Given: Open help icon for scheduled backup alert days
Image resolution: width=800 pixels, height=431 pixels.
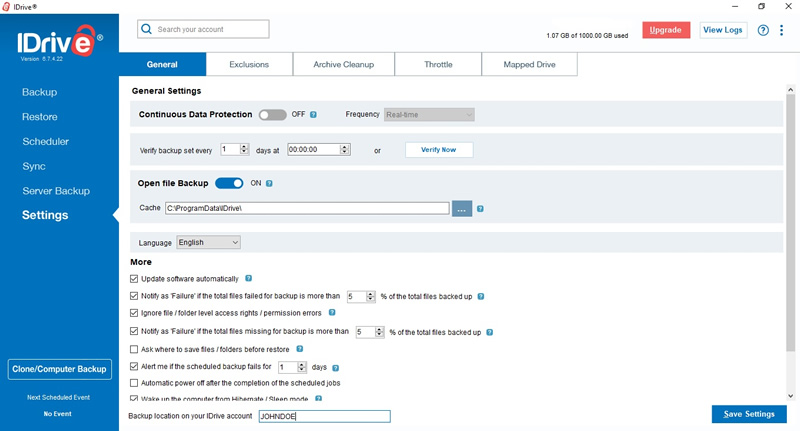Looking at the screenshot, I should click(336, 368).
